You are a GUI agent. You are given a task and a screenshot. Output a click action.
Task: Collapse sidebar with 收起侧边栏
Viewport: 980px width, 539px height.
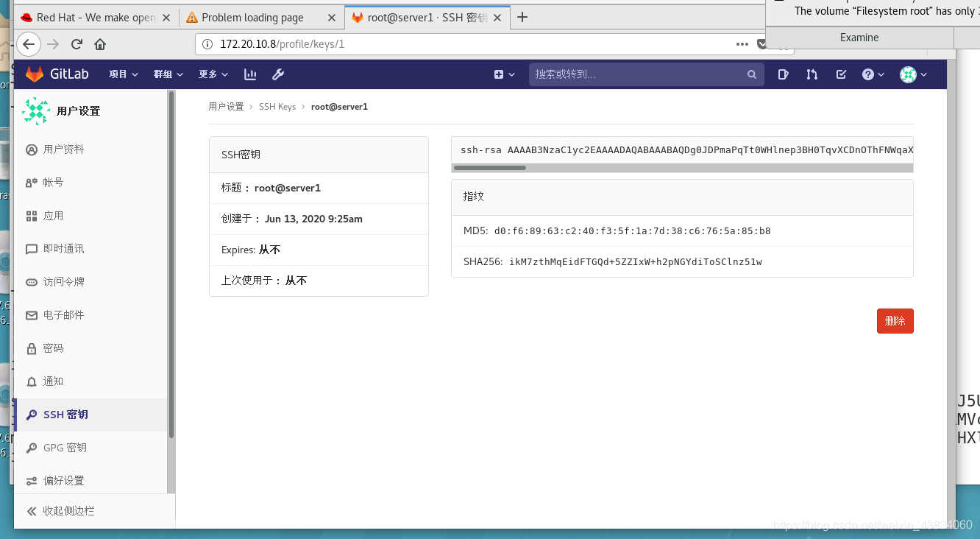pos(94,510)
